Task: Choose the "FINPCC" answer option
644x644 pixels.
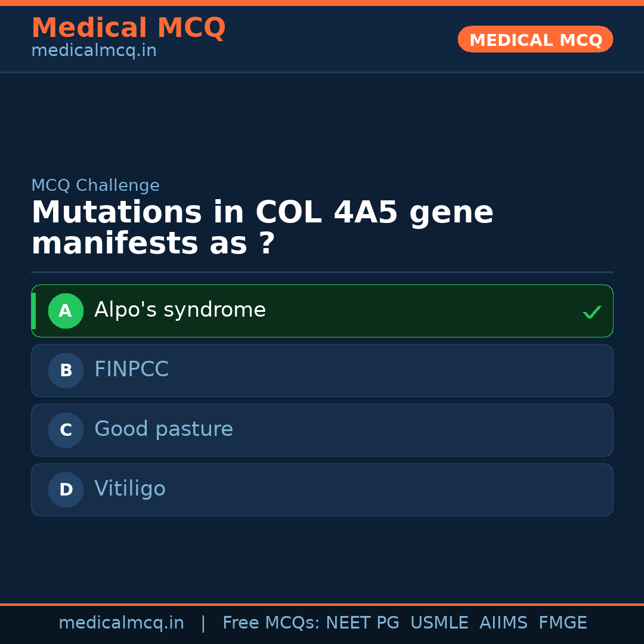Action: tap(131, 370)
